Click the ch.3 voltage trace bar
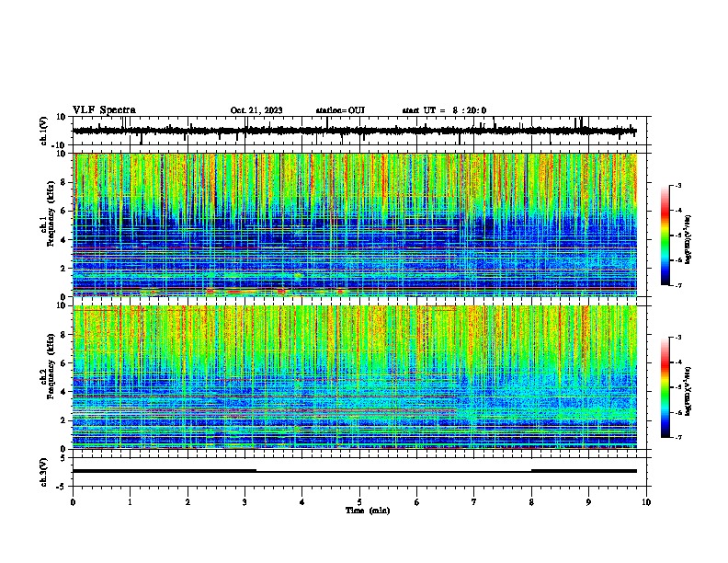Image resolution: width=728 pixels, height=563 pixels. pyautogui.click(x=355, y=471)
